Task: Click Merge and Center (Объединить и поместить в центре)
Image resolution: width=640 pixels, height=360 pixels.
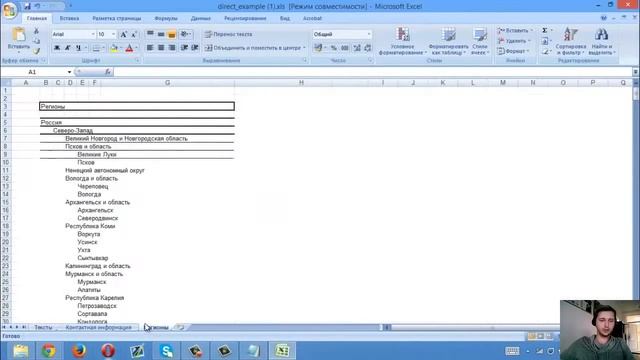Action: pos(255,48)
